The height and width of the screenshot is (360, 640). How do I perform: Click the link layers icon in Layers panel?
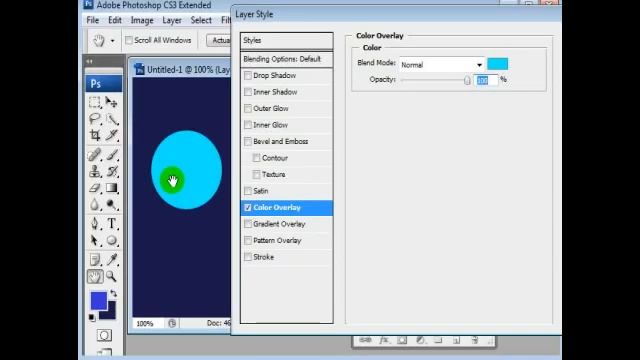(x=365, y=340)
